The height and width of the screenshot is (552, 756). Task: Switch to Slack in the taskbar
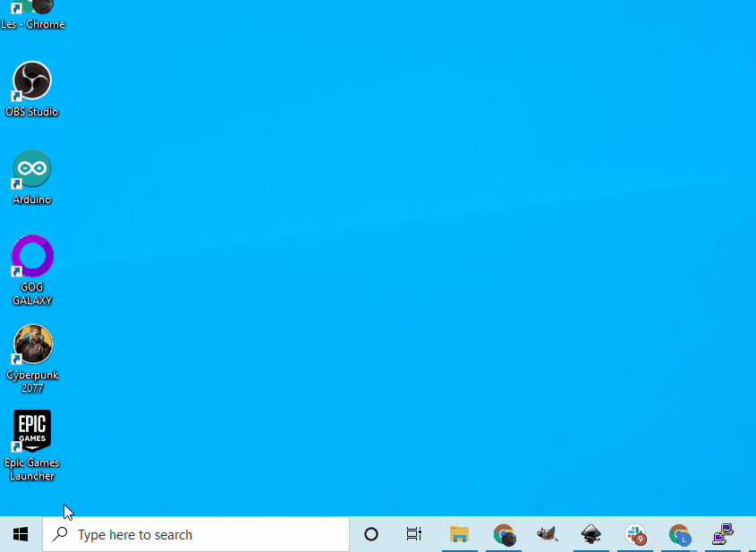coord(635,535)
